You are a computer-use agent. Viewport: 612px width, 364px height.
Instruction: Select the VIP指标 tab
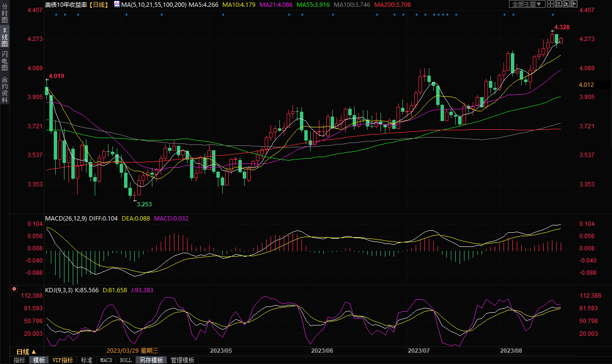pos(63,360)
